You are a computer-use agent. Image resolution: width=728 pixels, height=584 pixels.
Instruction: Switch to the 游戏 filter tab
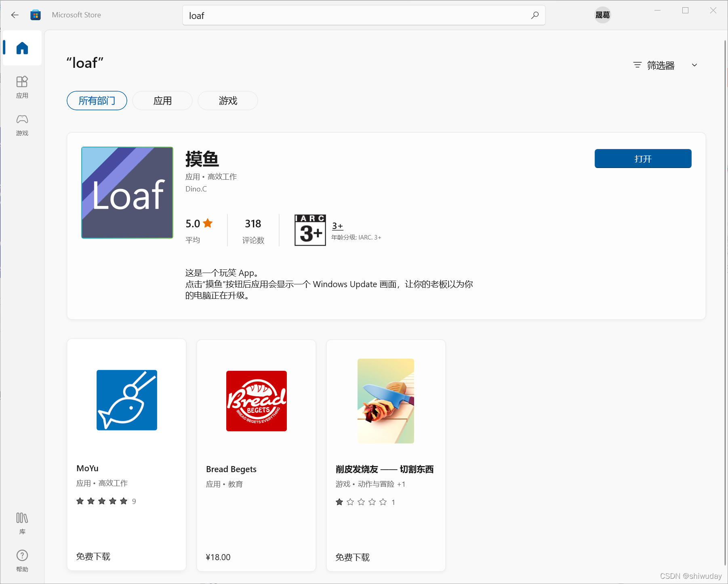pyautogui.click(x=228, y=101)
